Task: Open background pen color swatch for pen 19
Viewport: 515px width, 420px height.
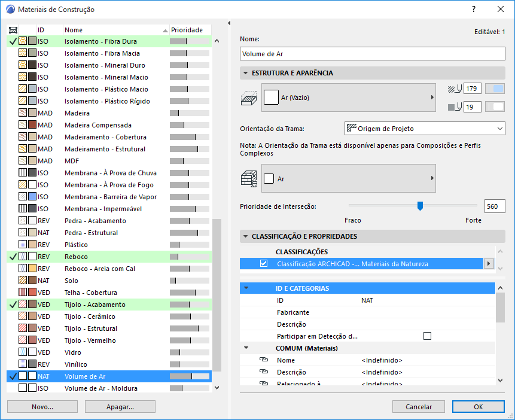Action: coord(495,107)
